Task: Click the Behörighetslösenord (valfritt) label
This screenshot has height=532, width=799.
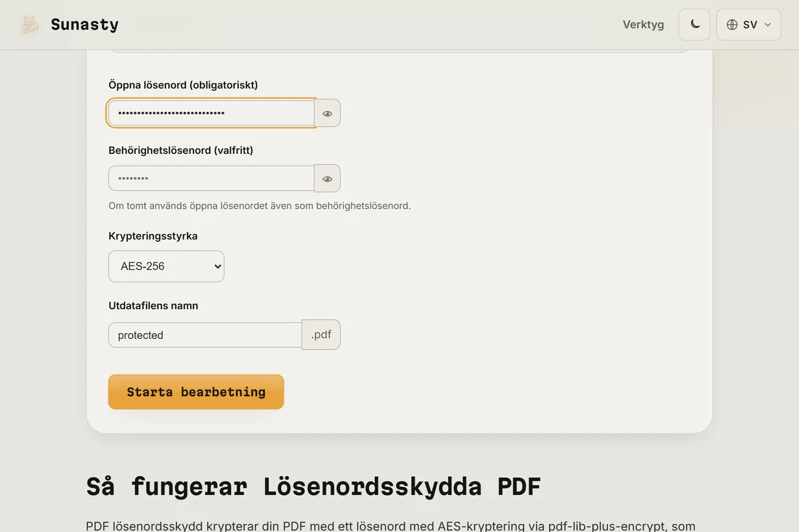Action: (181, 150)
